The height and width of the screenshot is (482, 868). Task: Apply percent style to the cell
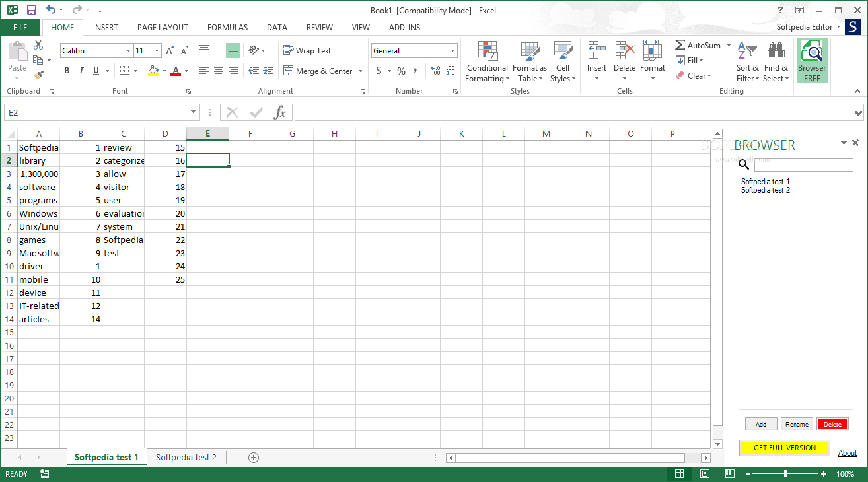[401, 71]
